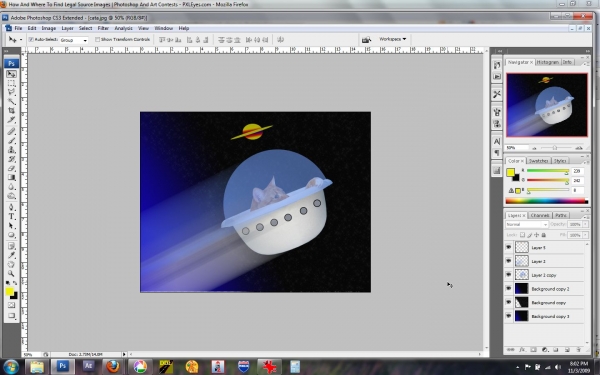Hide Layer 2 copy visibility eye
This screenshot has height=375, width=600.
[x=509, y=275]
